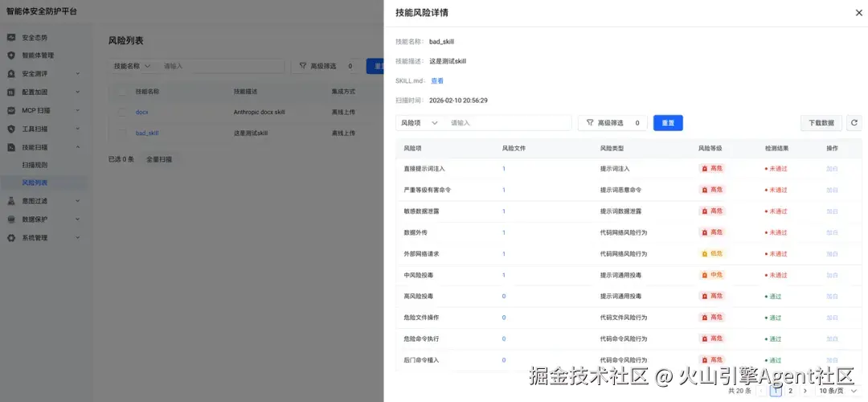The height and width of the screenshot is (402, 868).
Task: Click 风险等级 column header
Action: click(x=710, y=149)
